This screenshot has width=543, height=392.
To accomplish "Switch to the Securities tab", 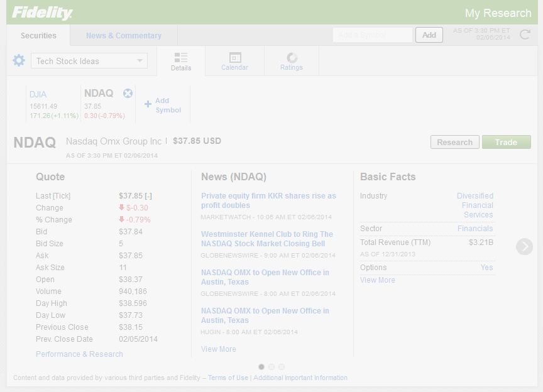I will click(38, 36).
